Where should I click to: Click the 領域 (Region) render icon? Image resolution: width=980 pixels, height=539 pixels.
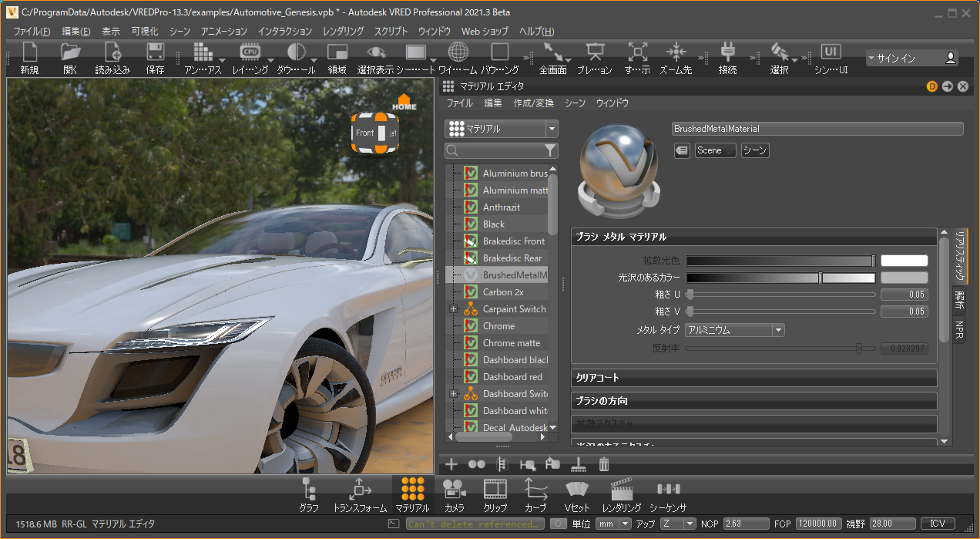coord(337,52)
